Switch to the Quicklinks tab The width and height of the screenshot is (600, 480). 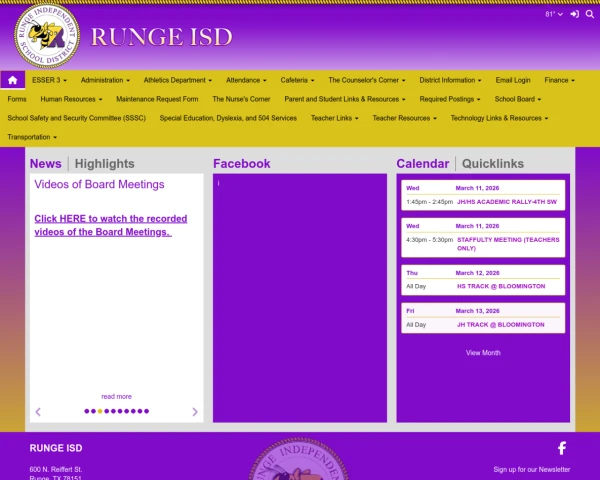coord(493,164)
